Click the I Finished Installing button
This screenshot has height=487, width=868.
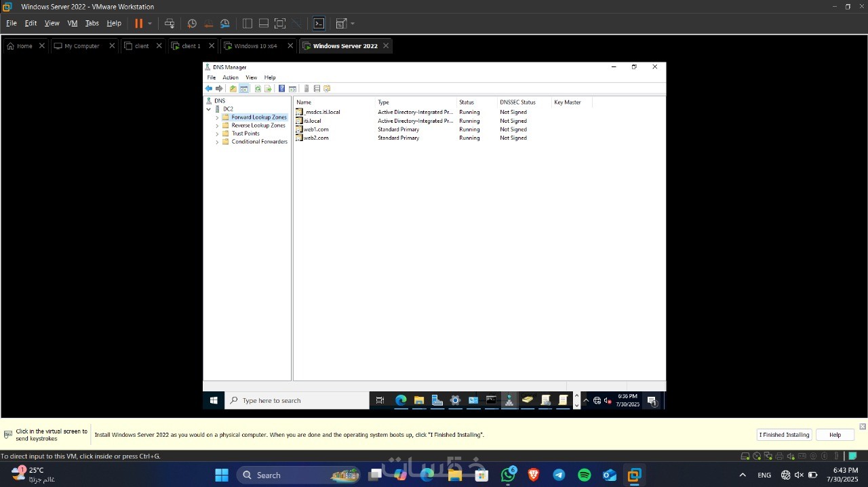(x=784, y=435)
